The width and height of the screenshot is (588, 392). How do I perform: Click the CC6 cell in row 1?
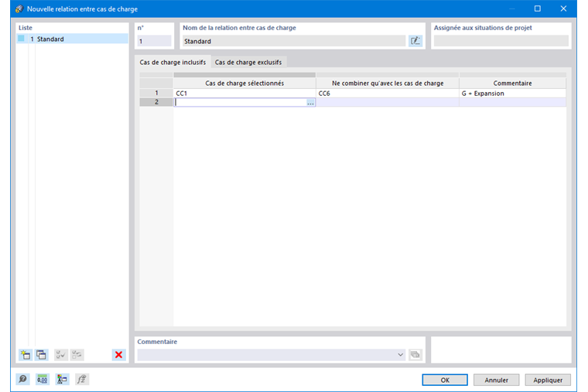(x=388, y=94)
